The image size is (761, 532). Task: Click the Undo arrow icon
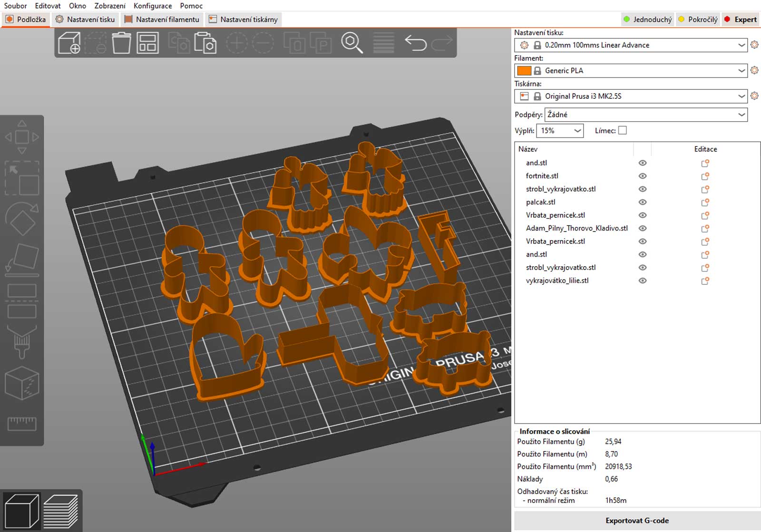(x=415, y=43)
